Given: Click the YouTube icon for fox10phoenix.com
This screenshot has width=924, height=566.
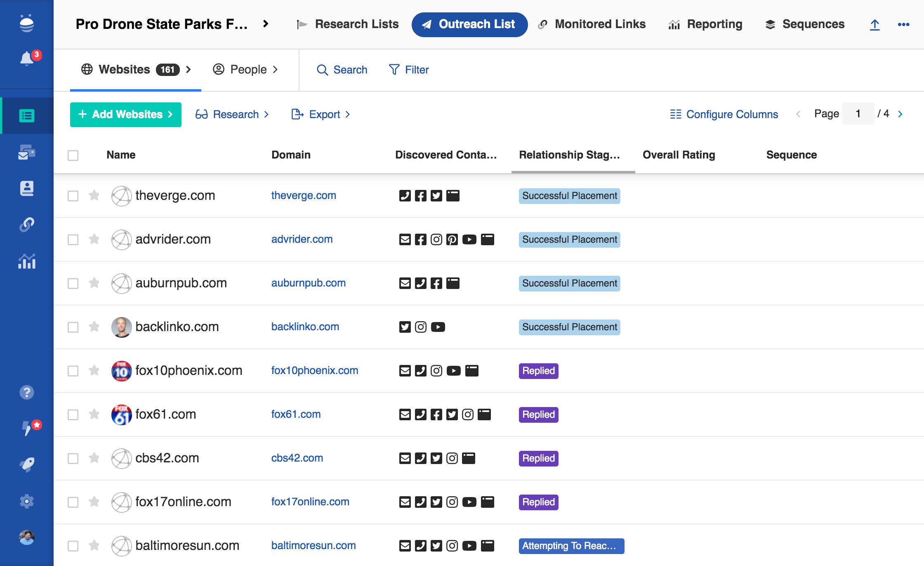Looking at the screenshot, I should point(453,371).
